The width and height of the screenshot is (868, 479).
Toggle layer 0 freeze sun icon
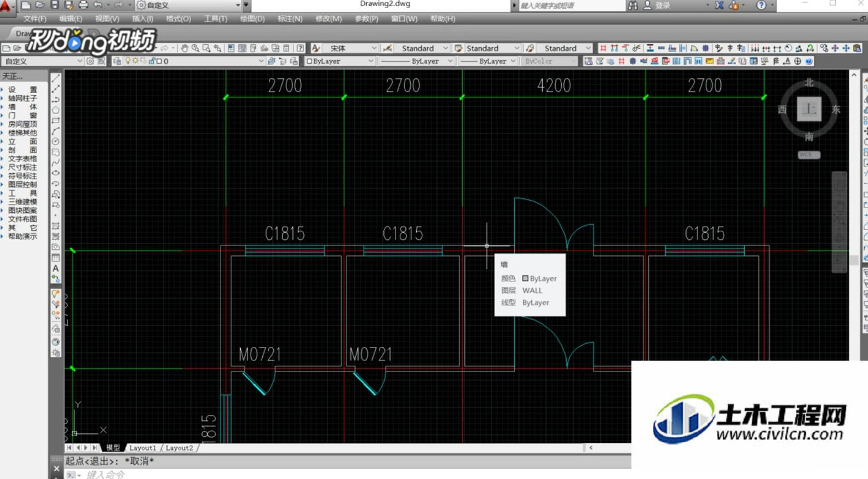pyautogui.click(x=135, y=61)
